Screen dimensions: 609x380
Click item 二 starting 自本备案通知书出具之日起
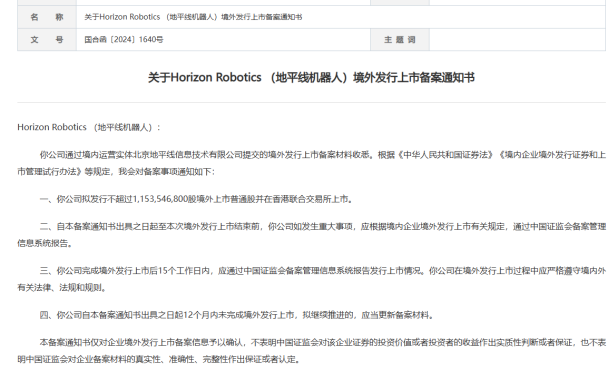(x=311, y=235)
